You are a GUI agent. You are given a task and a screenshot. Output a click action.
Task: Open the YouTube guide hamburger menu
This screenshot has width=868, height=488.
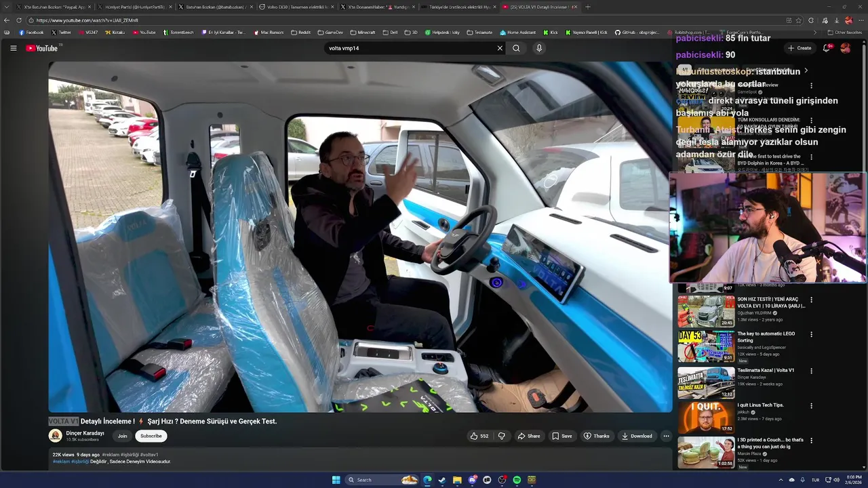point(13,48)
